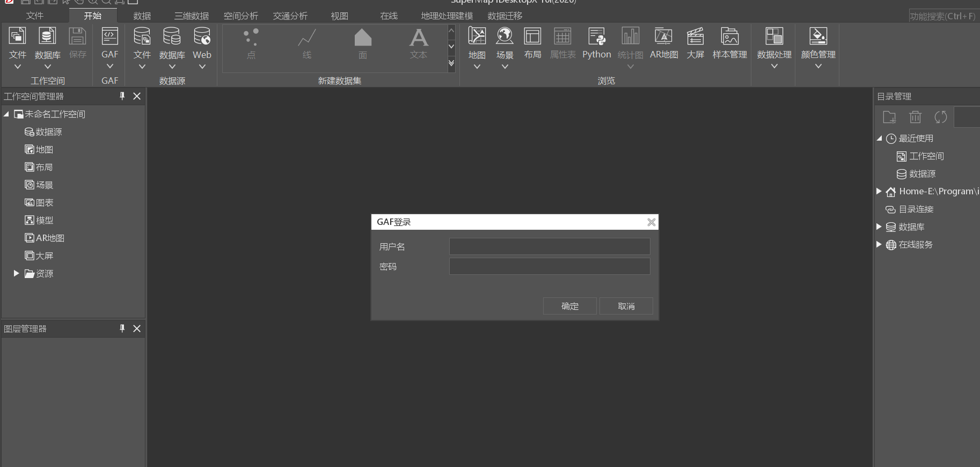Open the AR地图 icon
The image size is (980, 467).
click(x=663, y=37)
